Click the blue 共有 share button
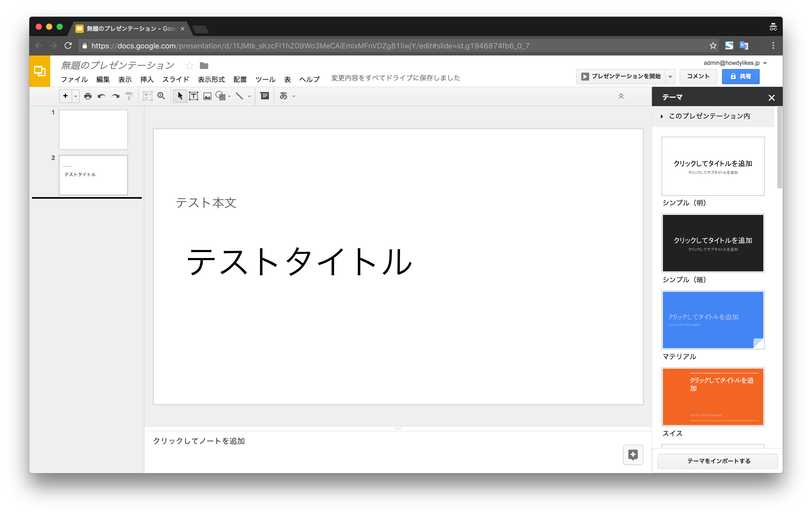Screen dimensions: 812x515 point(741,77)
